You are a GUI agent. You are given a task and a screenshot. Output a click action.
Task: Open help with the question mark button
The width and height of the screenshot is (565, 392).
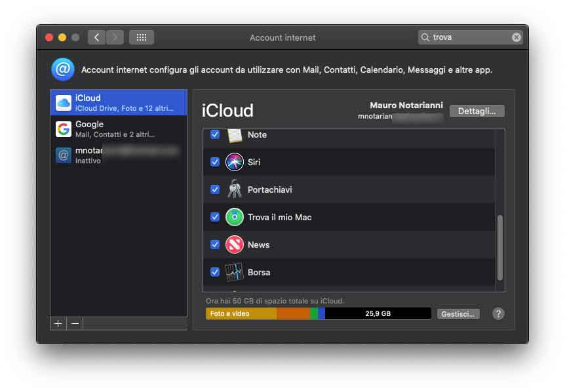pyautogui.click(x=498, y=314)
